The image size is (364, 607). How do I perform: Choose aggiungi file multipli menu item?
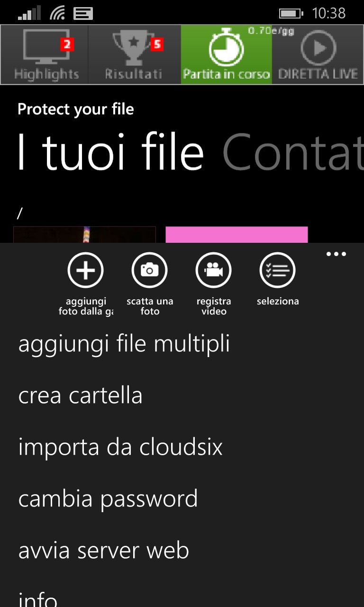pos(124,344)
